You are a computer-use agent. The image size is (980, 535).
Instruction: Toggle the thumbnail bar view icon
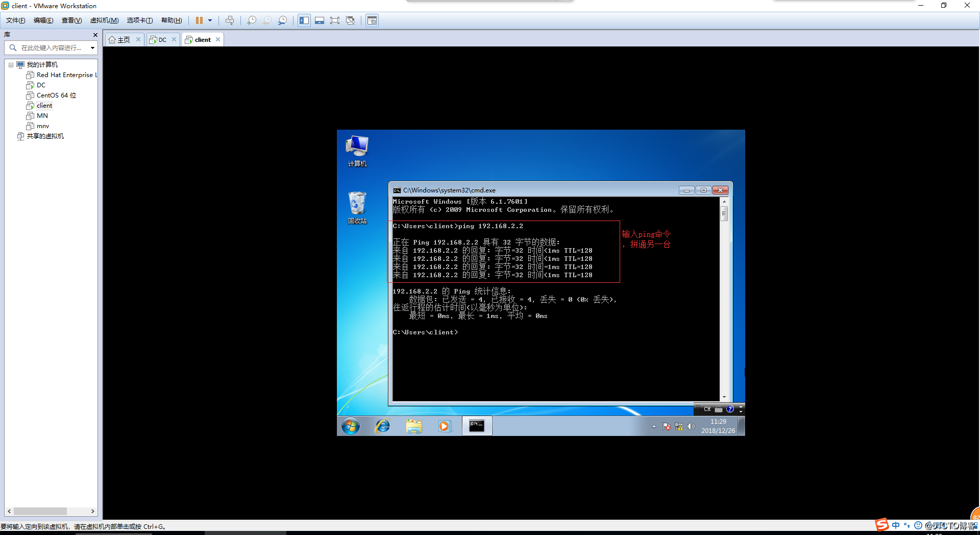tap(320, 20)
